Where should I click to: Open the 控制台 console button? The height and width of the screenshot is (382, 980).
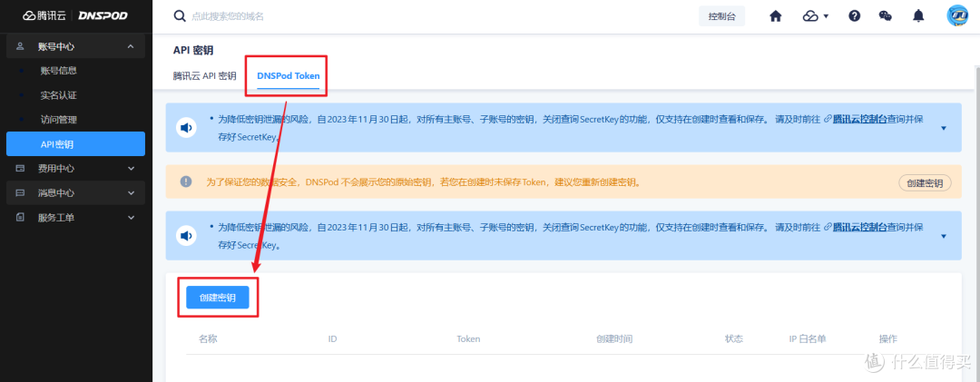tap(721, 17)
